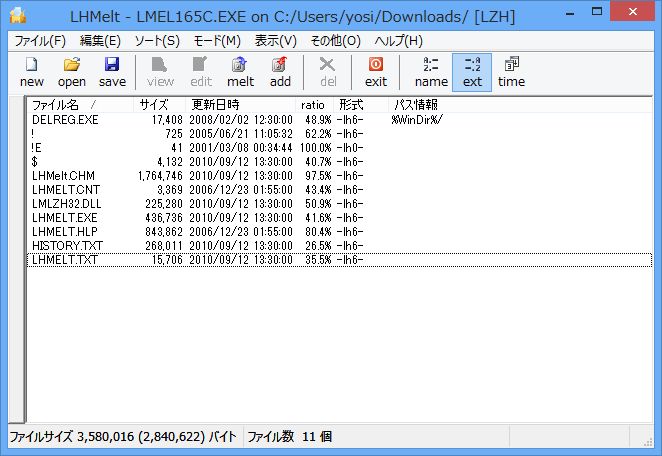Click the ratio column header
Image resolution: width=662 pixels, height=456 pixels.
(314, 105)
